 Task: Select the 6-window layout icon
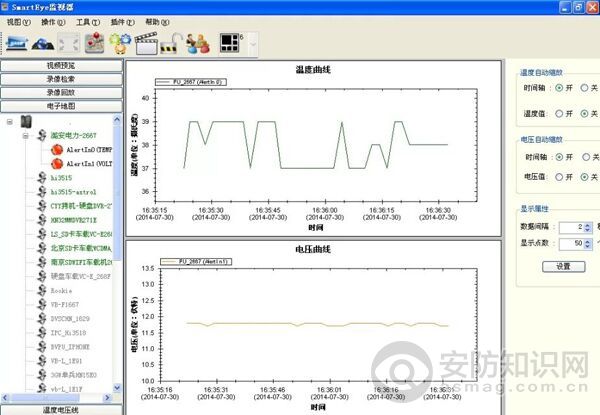(230, 42)
